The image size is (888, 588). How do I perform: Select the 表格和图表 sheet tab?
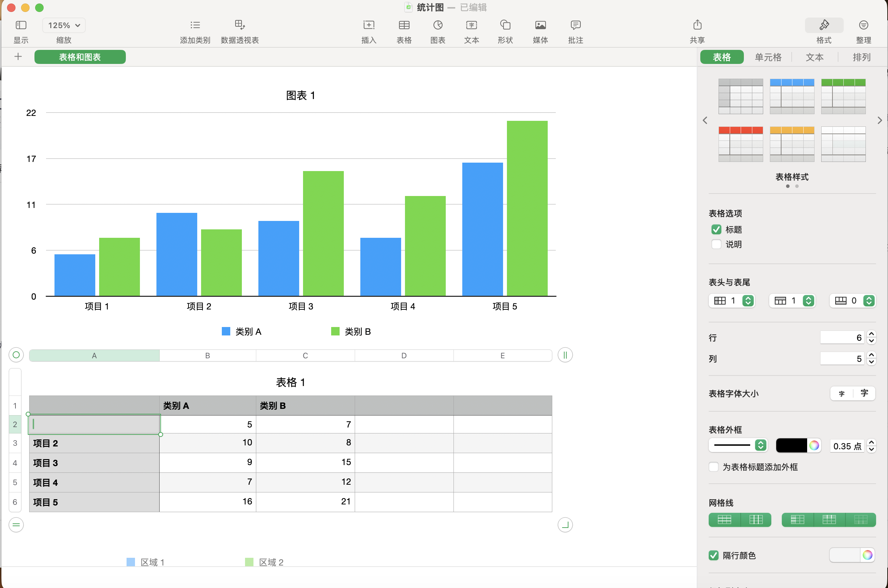pyautogui.click(x=80, y=57)
